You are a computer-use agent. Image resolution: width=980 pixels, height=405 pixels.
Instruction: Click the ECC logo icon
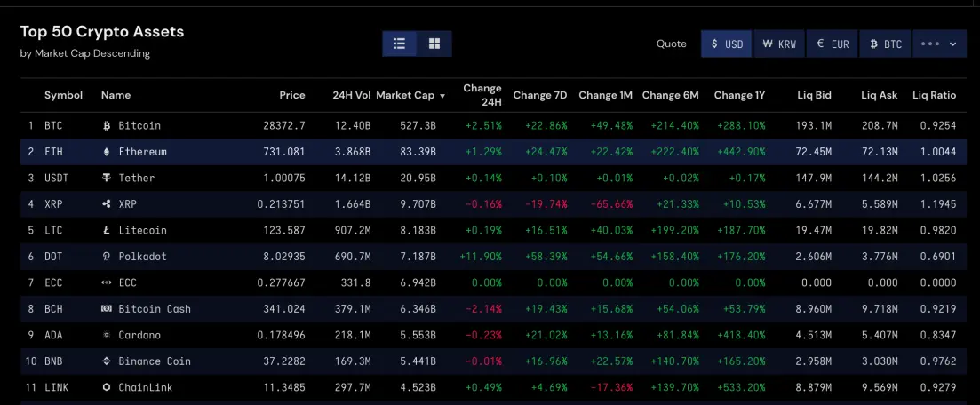tap(107, 283)
